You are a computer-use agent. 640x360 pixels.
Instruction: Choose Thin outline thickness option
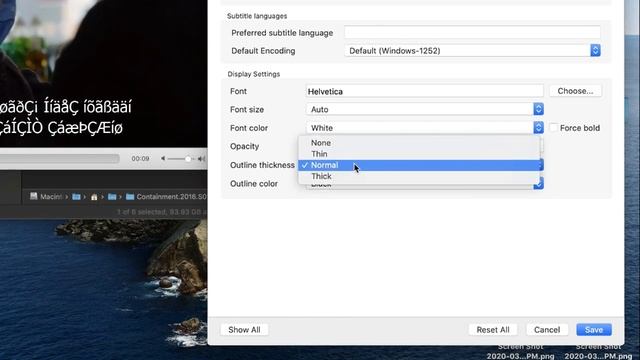[419, 154]
